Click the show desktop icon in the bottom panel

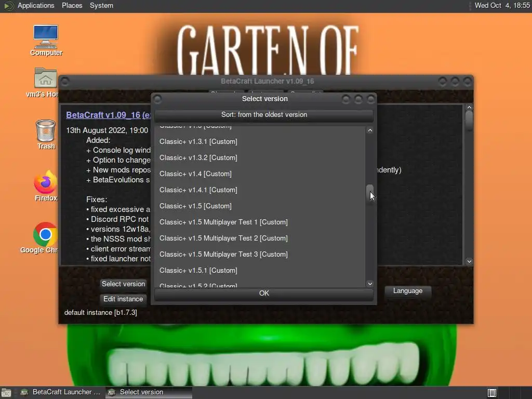(6, 393)
